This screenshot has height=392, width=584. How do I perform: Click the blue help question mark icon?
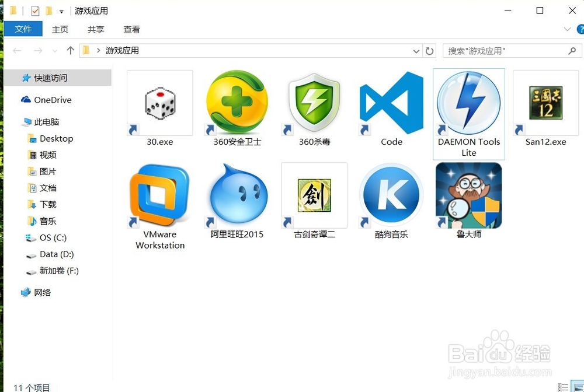point(580,29)
